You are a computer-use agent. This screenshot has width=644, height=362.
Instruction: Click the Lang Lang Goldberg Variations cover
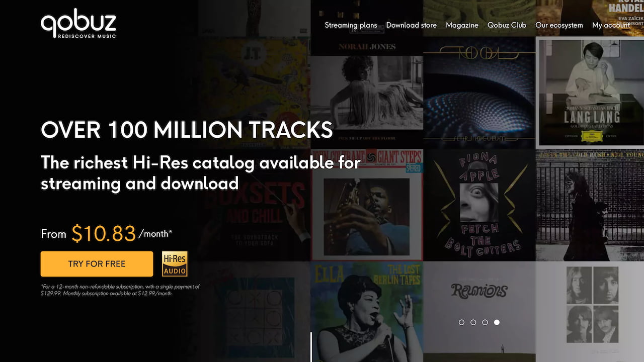[590, 92]
